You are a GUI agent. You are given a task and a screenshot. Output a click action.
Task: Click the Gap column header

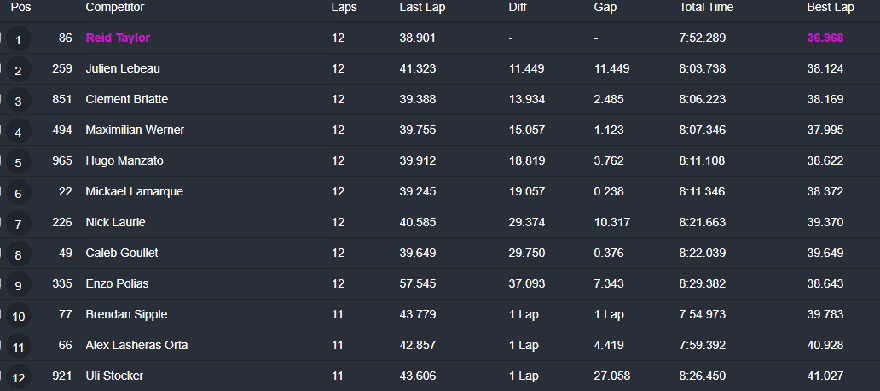coord(605,7)
